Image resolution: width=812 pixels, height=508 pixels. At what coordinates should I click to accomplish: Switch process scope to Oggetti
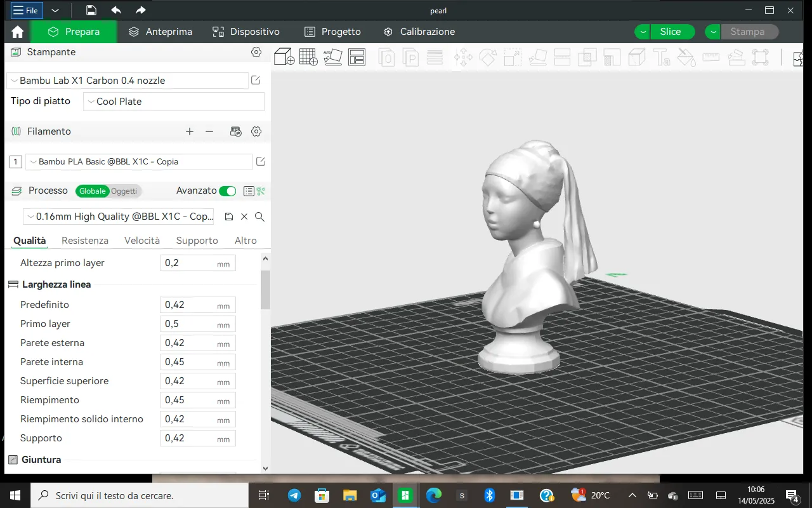pos(124,191)
